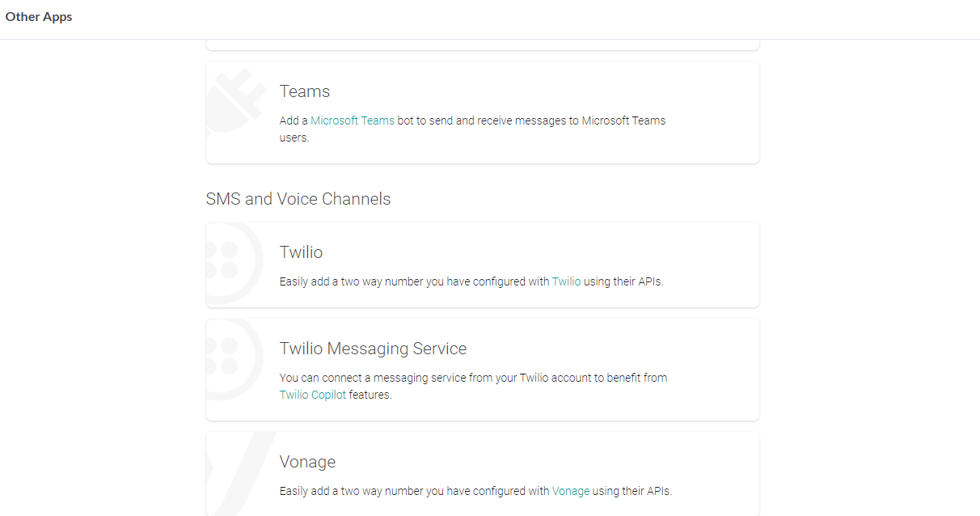Click the Vonage two way number description
Screen dimensions: 980x516
(414, 491)
